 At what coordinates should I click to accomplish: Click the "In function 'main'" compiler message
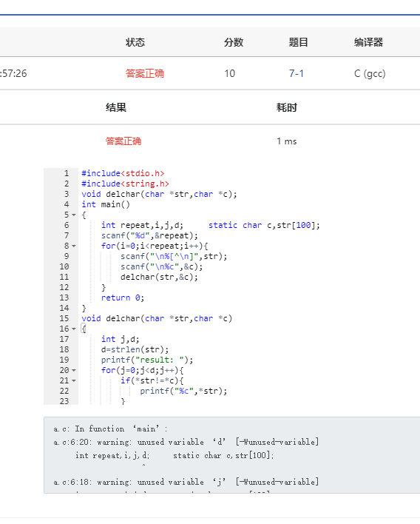click(110, 429)
